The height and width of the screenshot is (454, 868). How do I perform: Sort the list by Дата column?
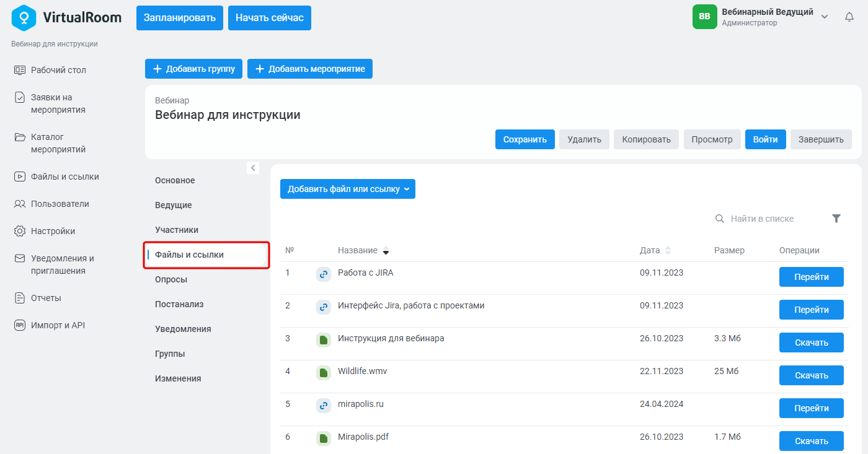tap(655, 250)
